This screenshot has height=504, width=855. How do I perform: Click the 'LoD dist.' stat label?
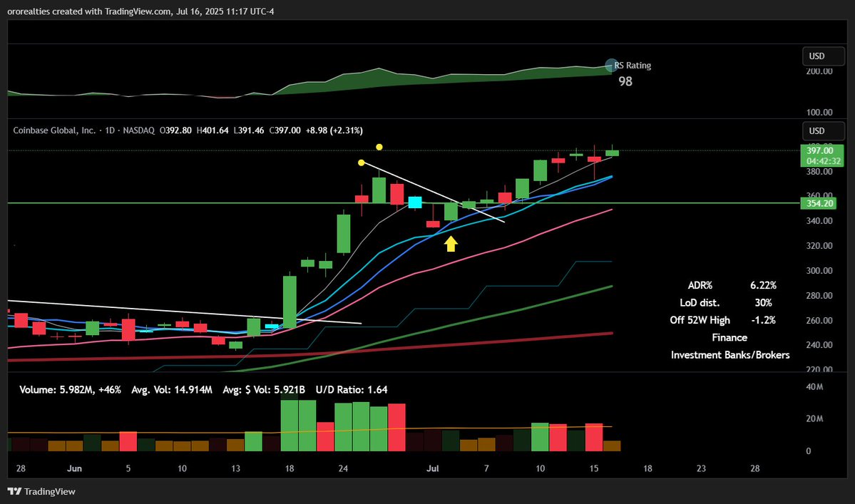(700, 303)
